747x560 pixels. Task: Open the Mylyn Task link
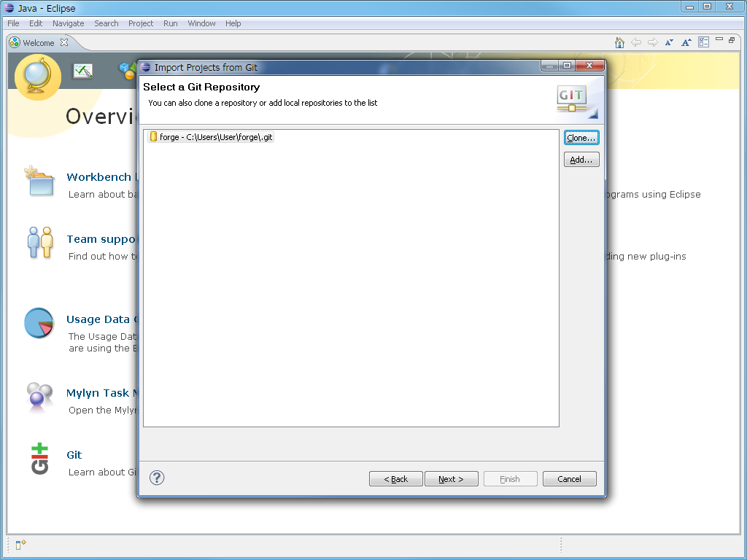click(x=102, y=393)
